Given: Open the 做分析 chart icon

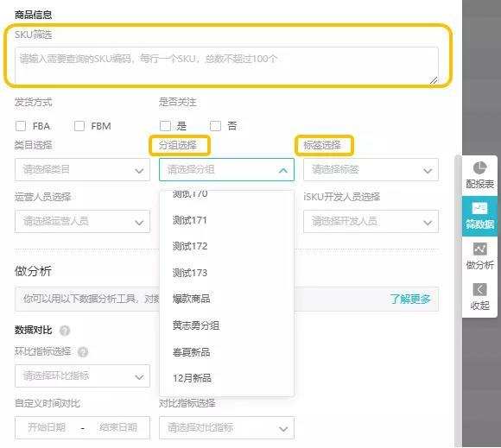Looking at the screenshot, I should [x=479, y=249].
